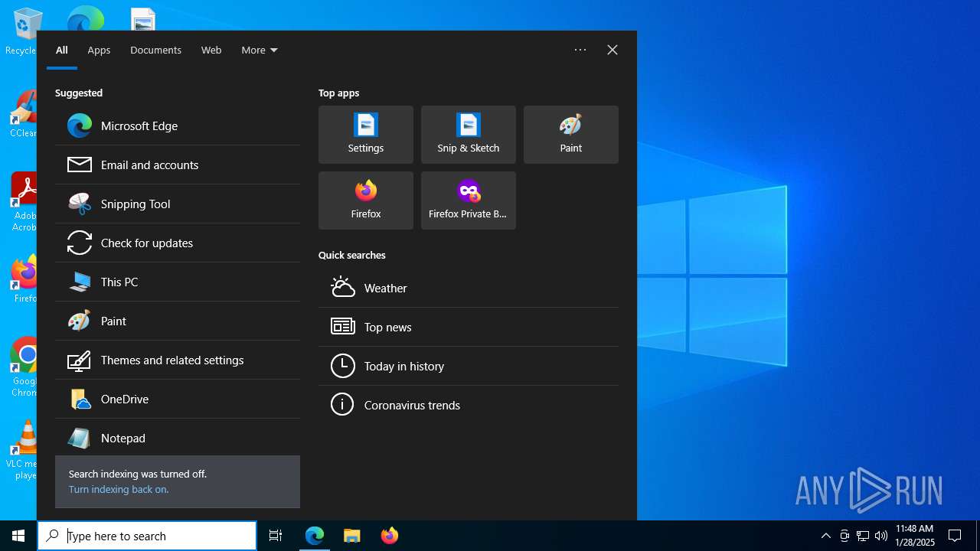Launch Snipping Tool from suggestions

(178, 204)
